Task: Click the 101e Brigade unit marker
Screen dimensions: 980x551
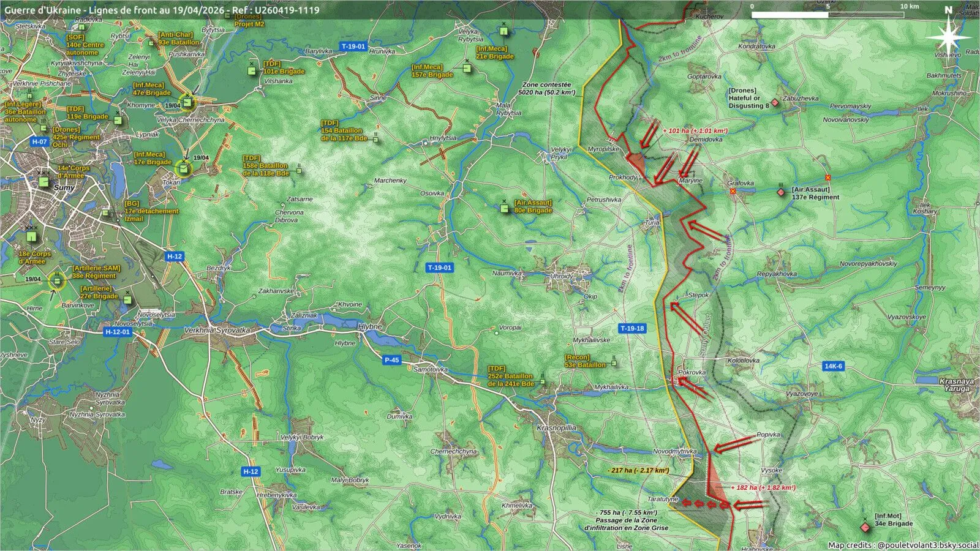Action: (251, 70)
